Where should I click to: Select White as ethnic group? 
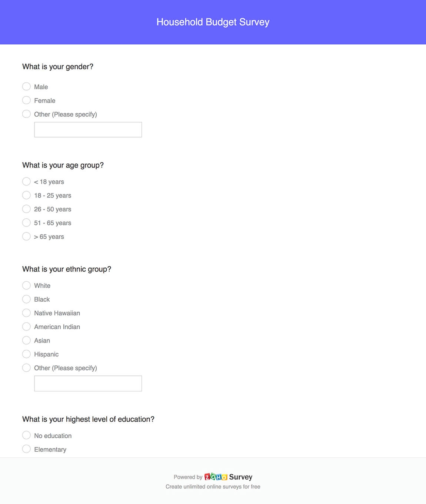(x=26, y=285)
